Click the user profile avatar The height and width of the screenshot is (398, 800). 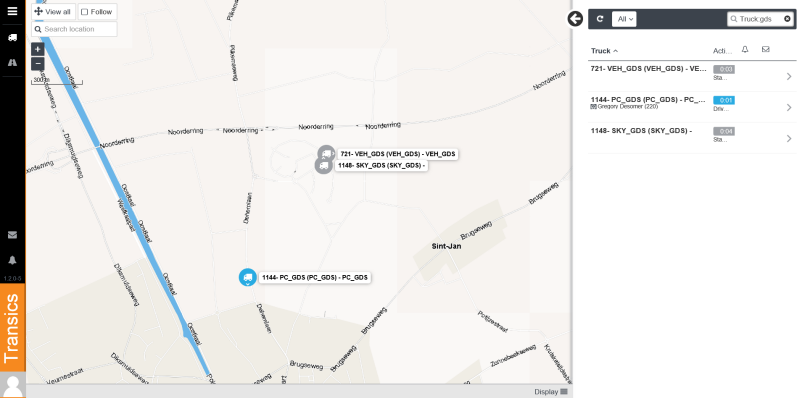pos(12,385)
